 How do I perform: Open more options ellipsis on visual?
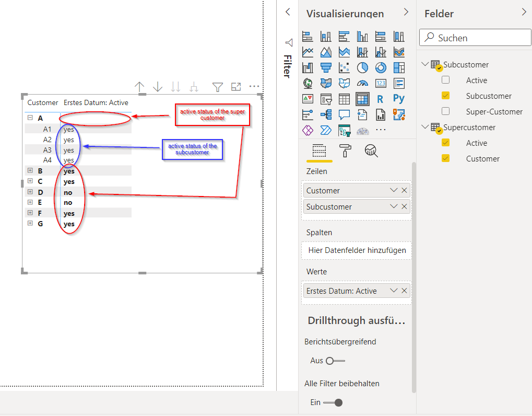[x=254, y=87]
